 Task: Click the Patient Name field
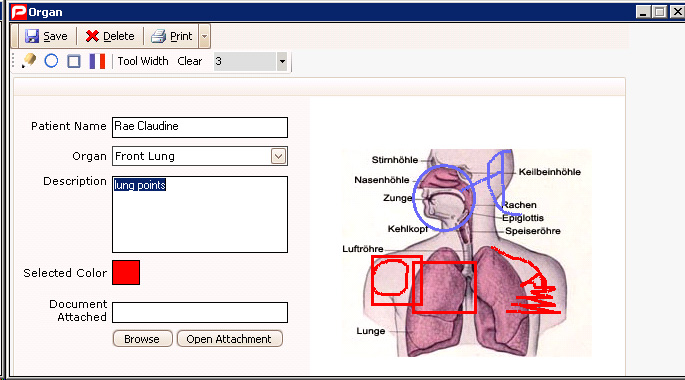(200, 127)
